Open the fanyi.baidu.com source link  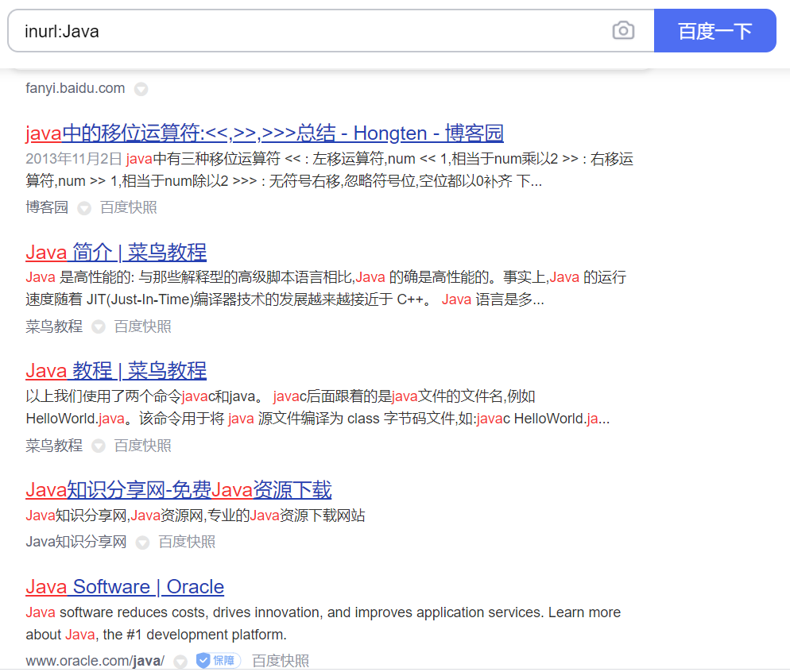(75, 88)
